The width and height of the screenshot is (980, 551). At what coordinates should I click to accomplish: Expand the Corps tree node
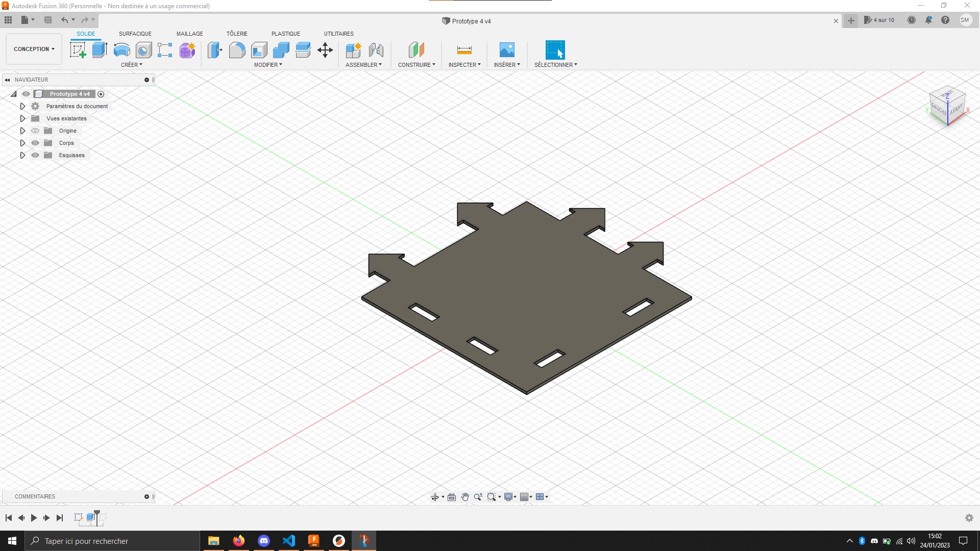[22, 143]
